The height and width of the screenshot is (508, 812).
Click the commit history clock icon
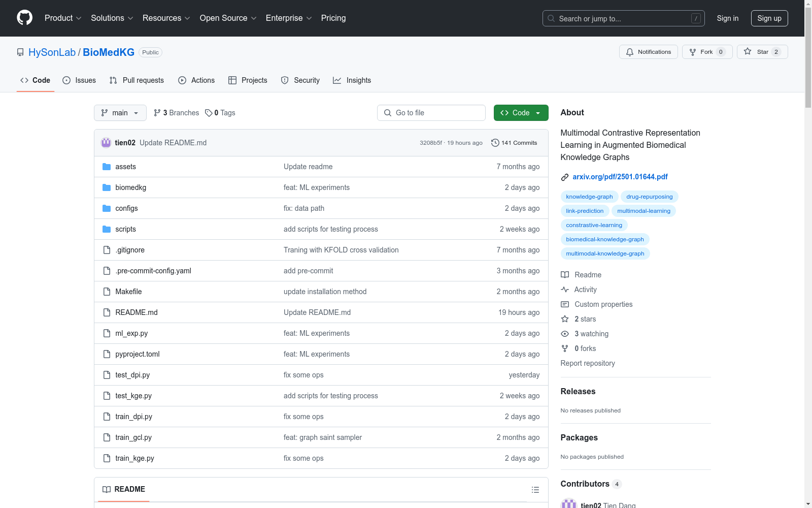click(495, 143)
